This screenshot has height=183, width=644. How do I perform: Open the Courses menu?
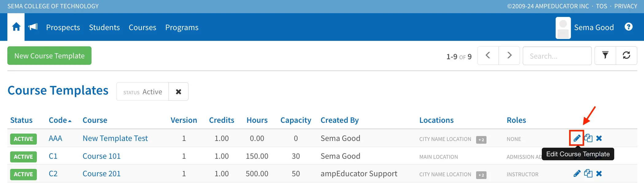[x=142, y=27]
